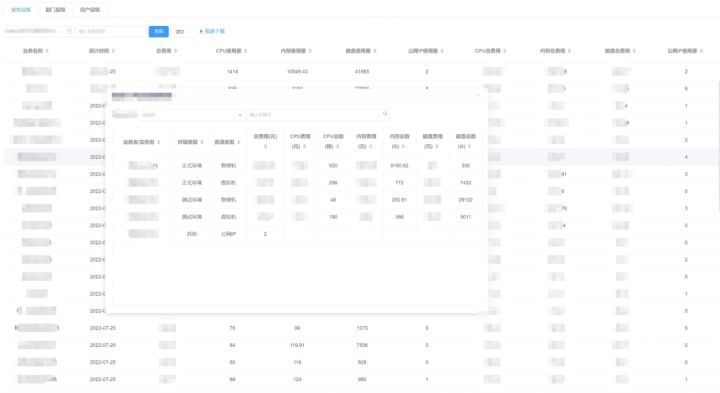Viewport: 720px width, 393px height.
Task: Sort dialog by 内存费用(元) sort icon
Action: [x=371, y=147]
